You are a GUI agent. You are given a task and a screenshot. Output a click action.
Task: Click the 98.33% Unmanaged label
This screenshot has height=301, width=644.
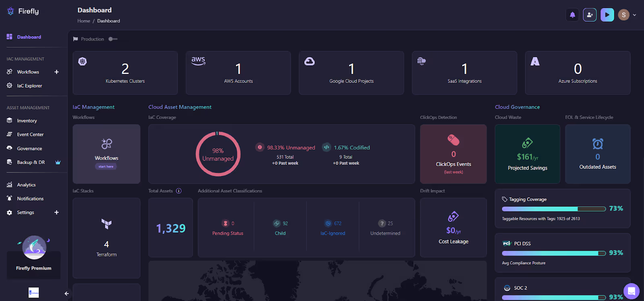[291, 147]
